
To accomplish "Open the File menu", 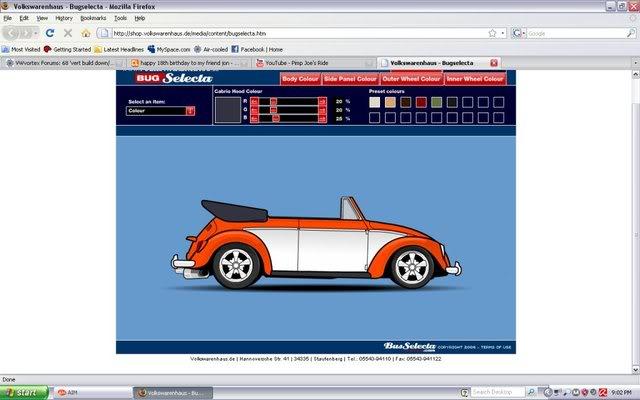I will click(7, 18).
